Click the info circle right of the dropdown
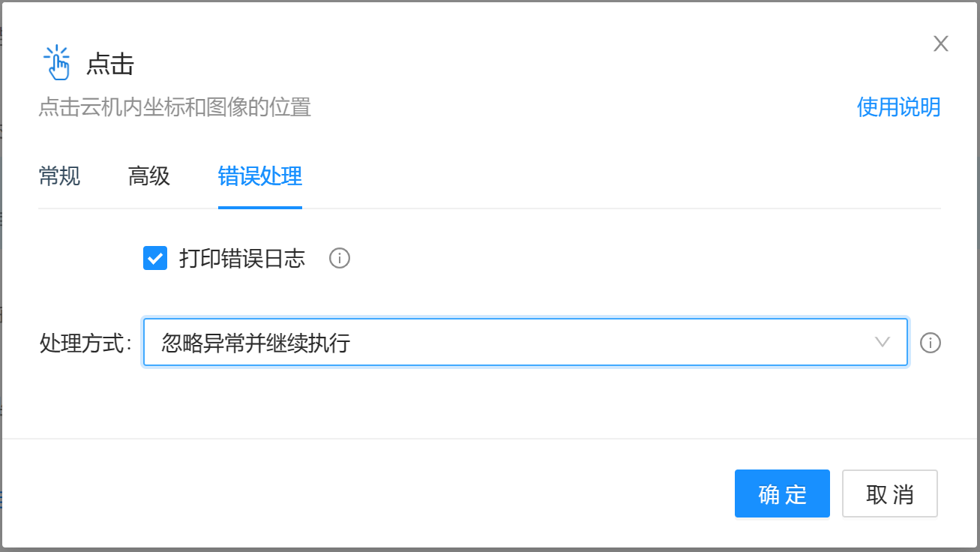980x552 pixels. [931, 343]
